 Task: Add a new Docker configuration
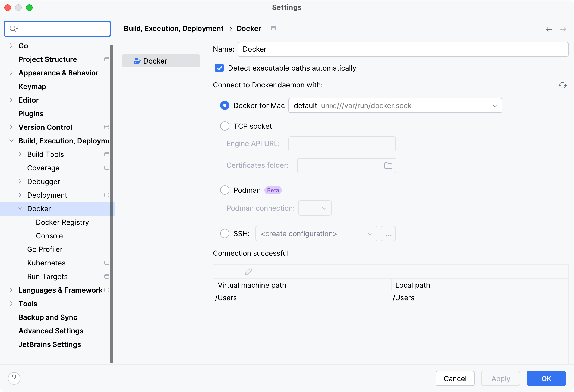click(x=122, y=45)
